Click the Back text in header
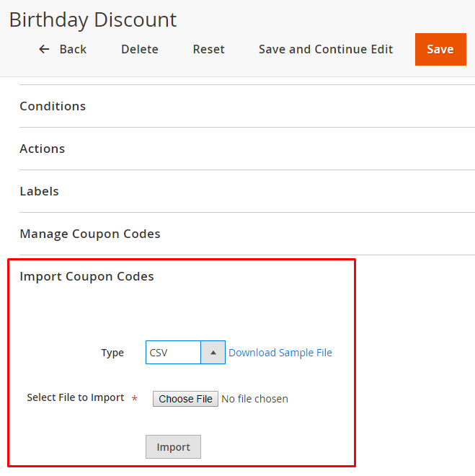 (x=73, y=49)
